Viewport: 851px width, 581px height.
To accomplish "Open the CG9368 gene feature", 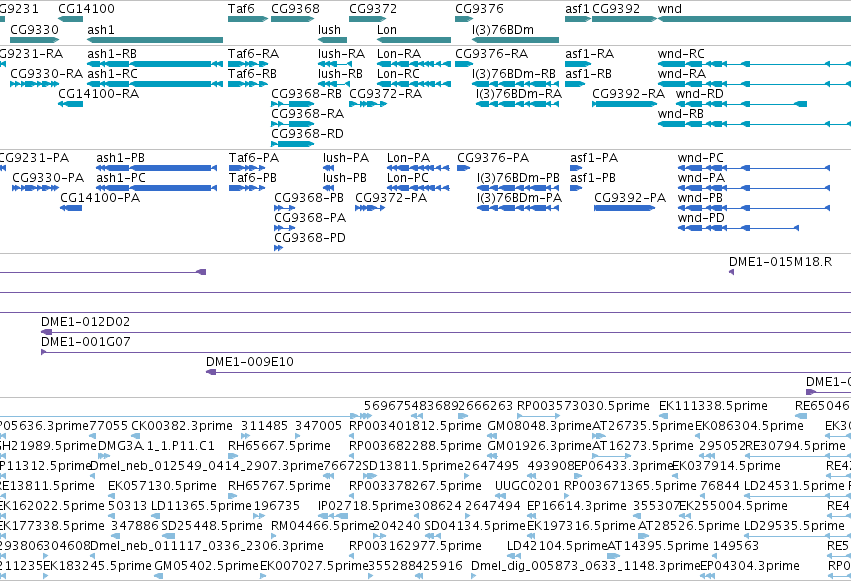I will pos(292,19).
